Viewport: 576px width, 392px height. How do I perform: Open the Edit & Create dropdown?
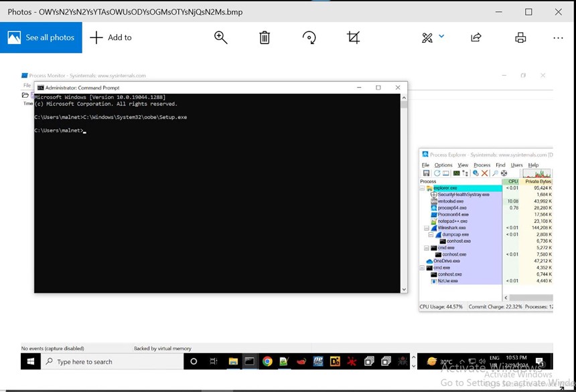point(433,37)
